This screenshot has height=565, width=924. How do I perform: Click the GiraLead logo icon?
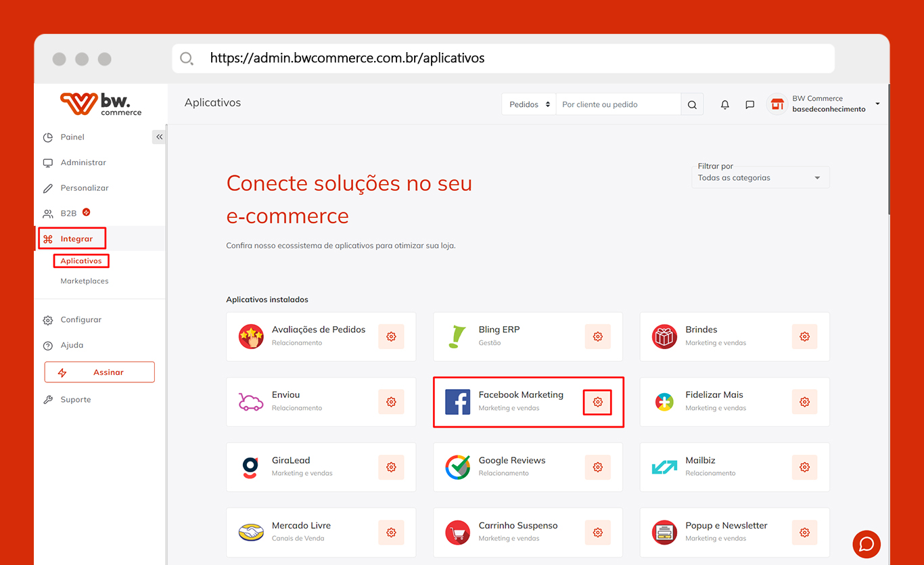click(x=250, y=468)
